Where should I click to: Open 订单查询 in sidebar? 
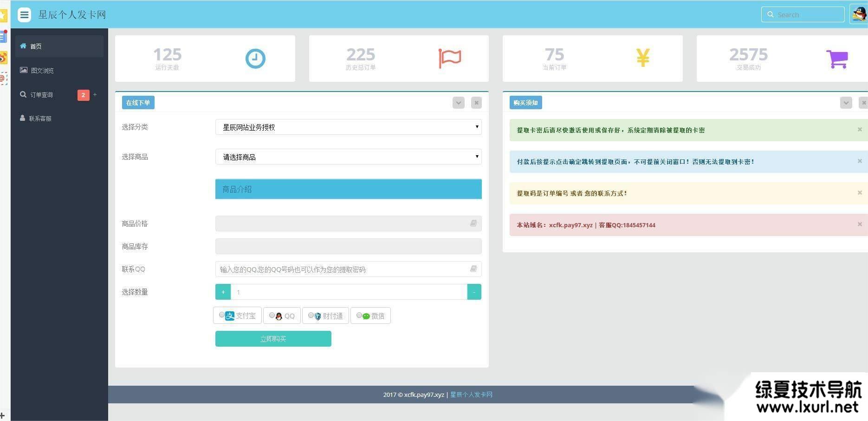tap(59, 94)
